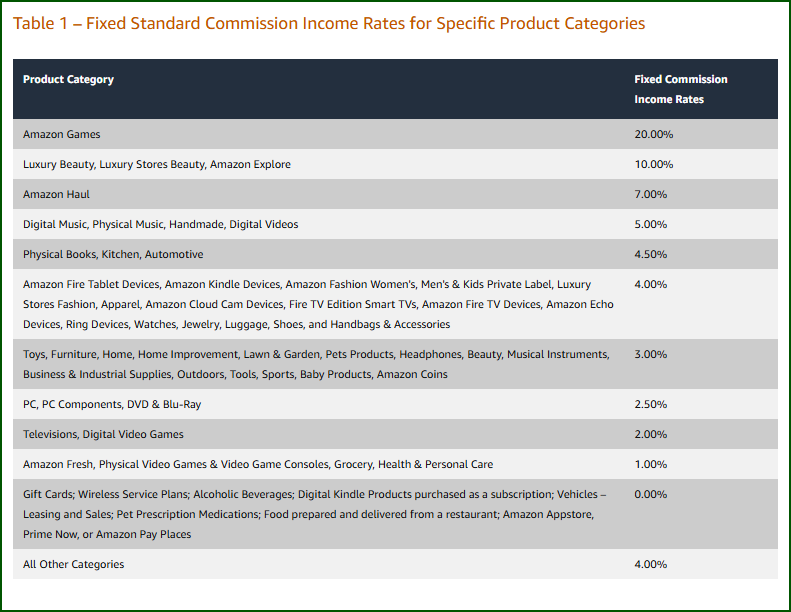The height and width of the screenshot is (612, 791).
Task: Click the 10.00% rate value
Action: pyautogui.click(x=653, y=164)
